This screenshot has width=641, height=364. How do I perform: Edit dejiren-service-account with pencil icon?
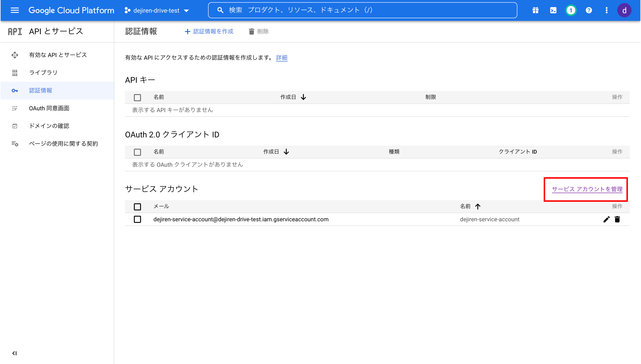tap(606, 219)
